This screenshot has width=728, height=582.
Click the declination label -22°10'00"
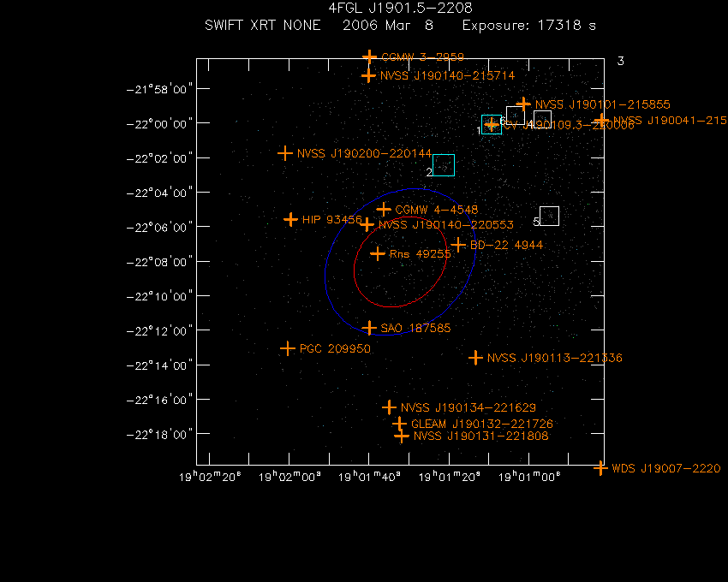click(x=159, y=297)
